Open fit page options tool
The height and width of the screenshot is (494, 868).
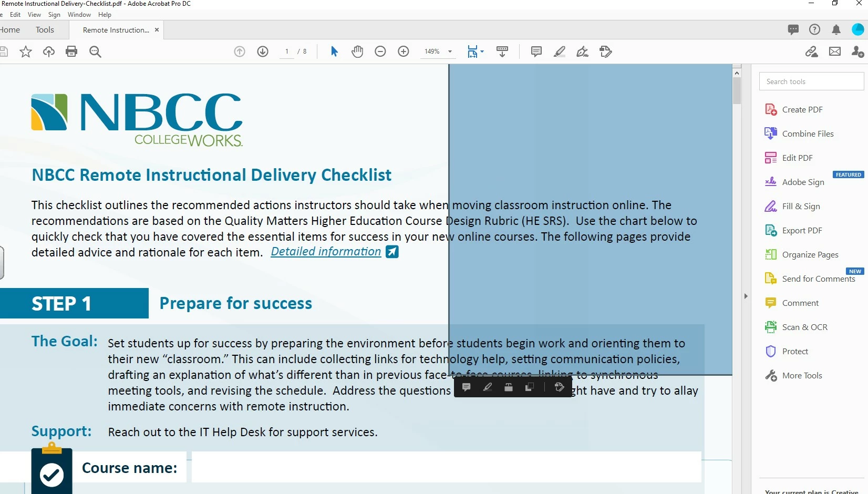tap(475, 52)
